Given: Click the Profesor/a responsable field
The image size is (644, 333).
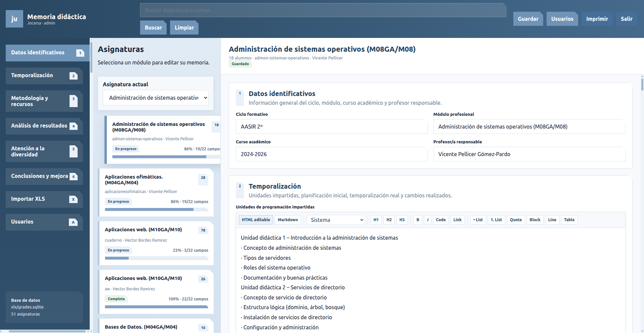Looking at the screenshot, I should 529,154.
